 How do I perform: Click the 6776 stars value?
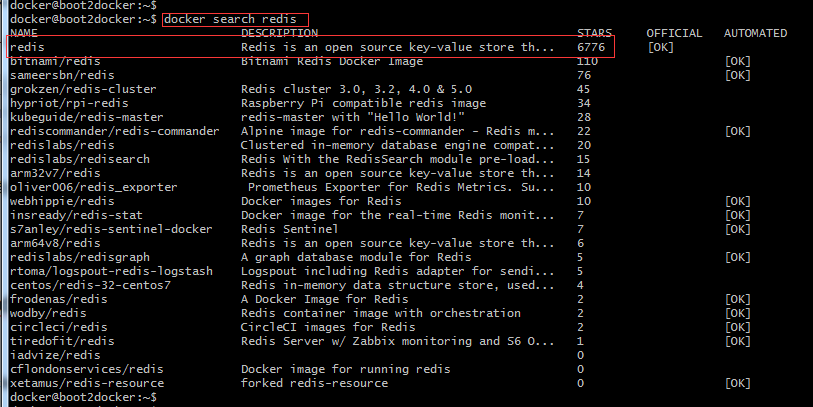(x=591, y=47)
